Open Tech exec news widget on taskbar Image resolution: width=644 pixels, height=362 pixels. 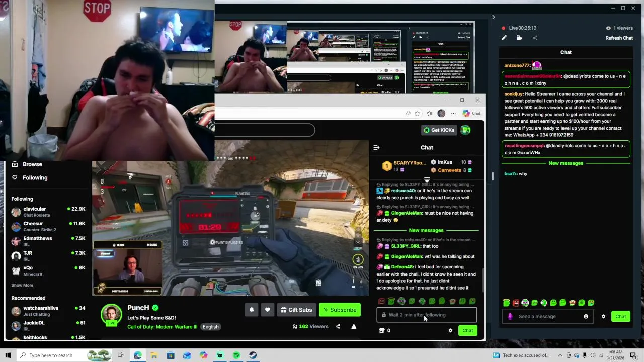coord(522,355)
